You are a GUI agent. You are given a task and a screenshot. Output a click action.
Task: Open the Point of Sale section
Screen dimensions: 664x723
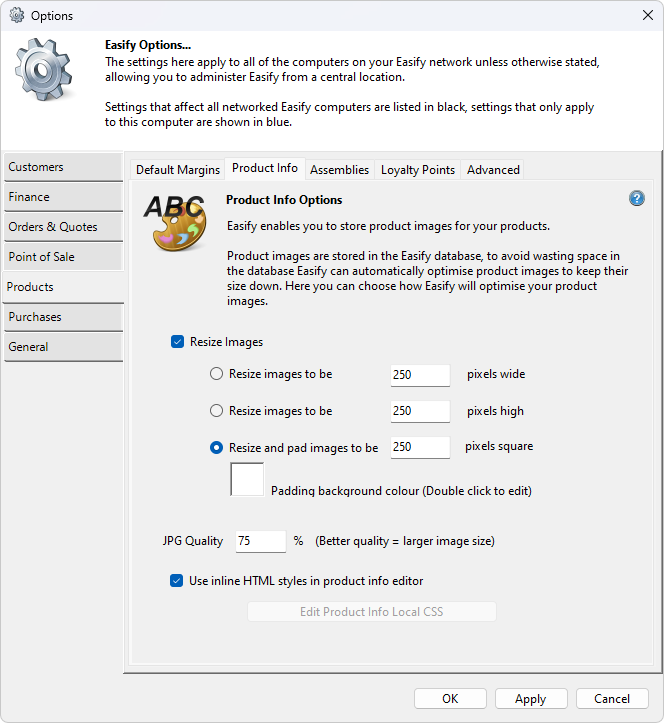[x=63, y=257]
